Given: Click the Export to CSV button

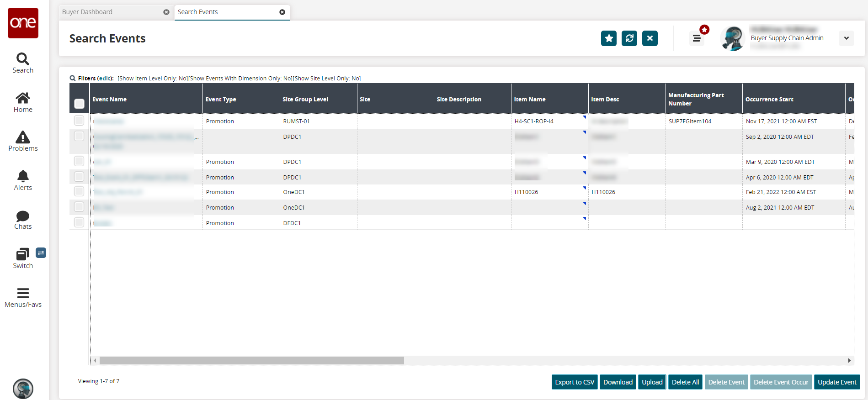Looking at the screenshot, I should pyautogui.click(x=574, y=382).
